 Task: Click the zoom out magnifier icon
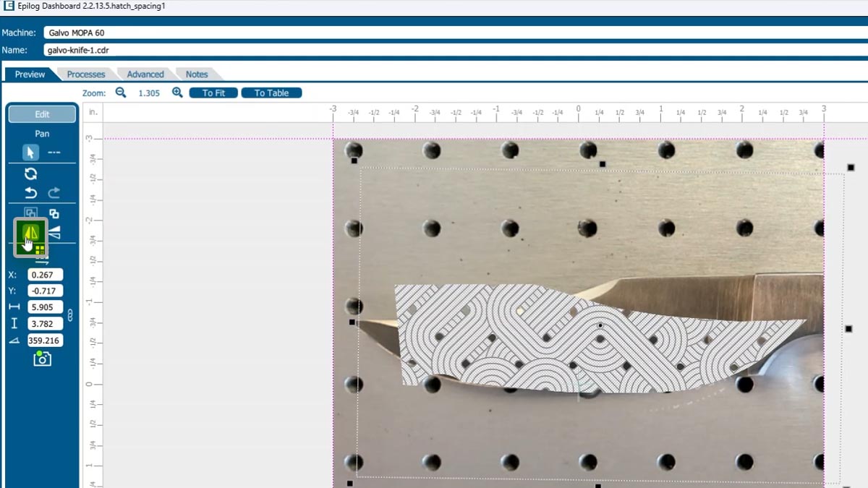tap(121, 93)
